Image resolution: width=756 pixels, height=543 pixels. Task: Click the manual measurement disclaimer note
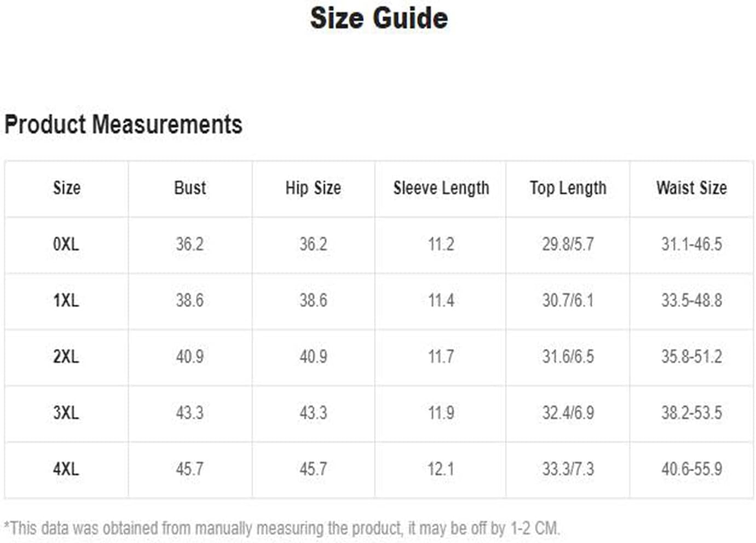282,528
